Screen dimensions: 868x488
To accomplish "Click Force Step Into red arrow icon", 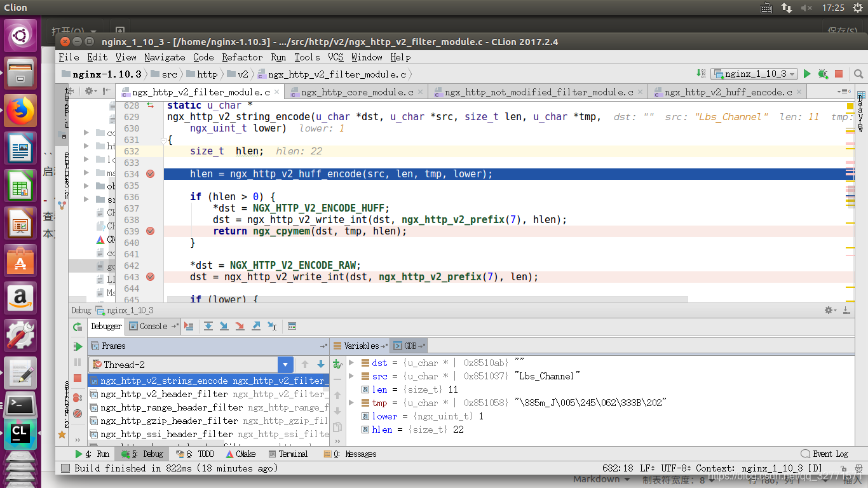I will click(240, 326).
